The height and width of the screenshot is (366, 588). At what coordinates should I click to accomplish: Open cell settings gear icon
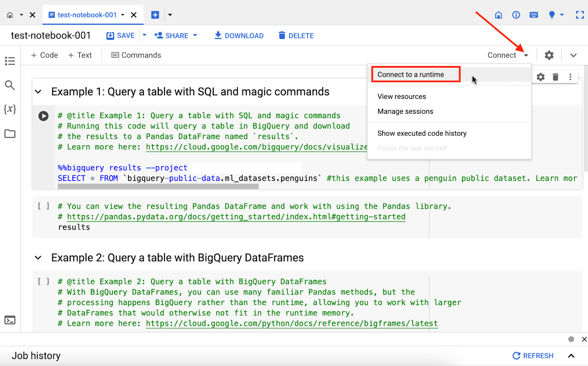pos(541,77)
